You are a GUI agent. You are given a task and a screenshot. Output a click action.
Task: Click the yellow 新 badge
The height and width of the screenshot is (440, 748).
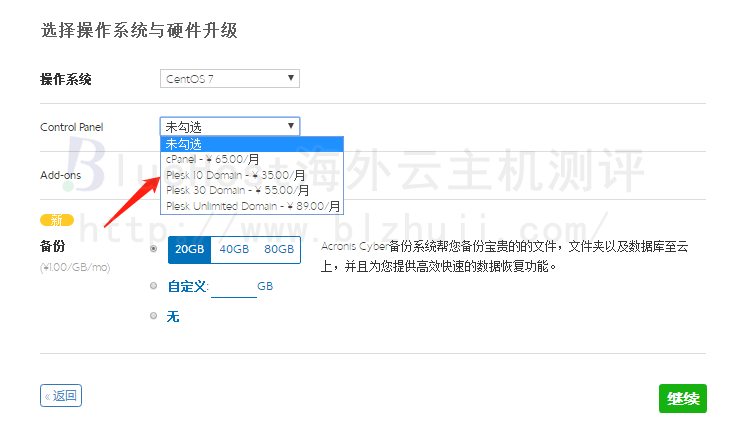57,220
